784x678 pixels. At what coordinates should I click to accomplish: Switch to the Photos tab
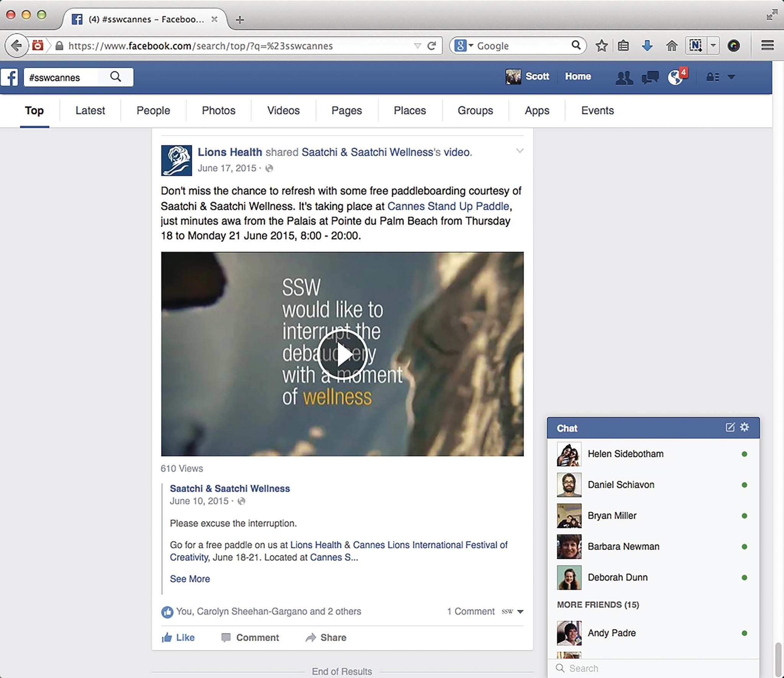tap(219, 111)
